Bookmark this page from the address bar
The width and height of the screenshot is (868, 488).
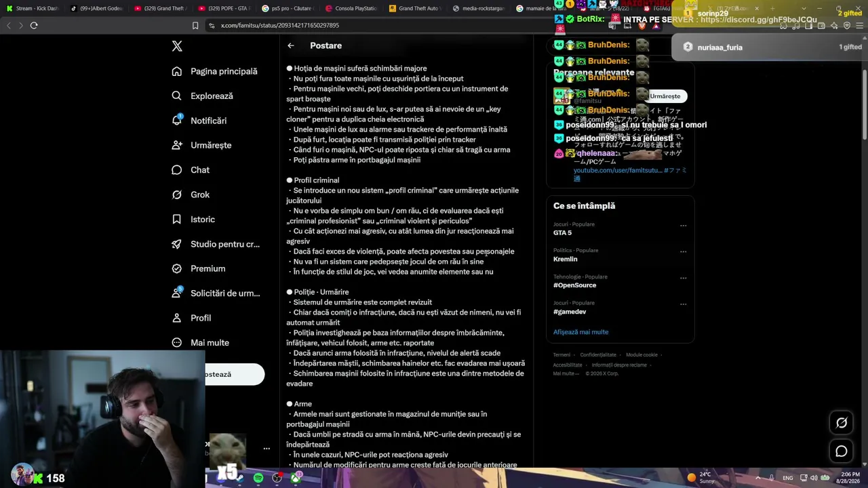coord(195,25)
